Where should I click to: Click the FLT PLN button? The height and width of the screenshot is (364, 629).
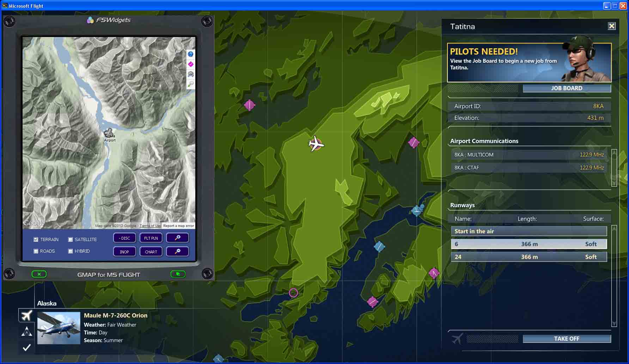151,238
